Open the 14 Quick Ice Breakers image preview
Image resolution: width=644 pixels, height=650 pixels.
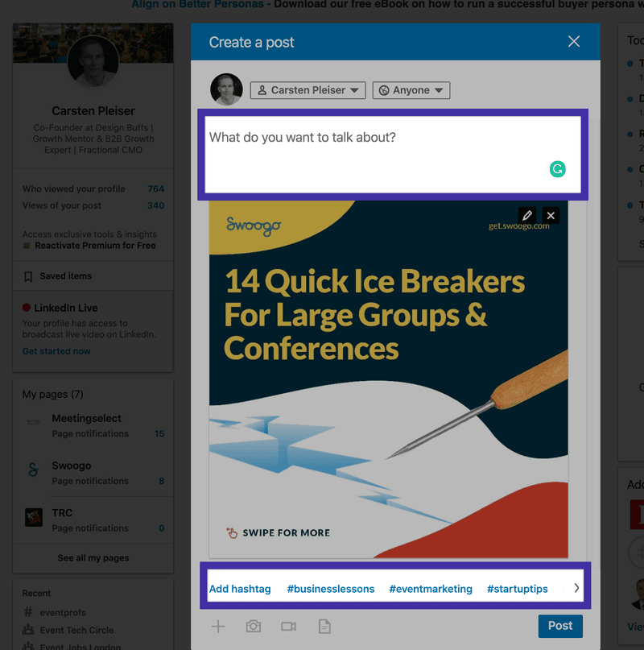tap(389, 379)
